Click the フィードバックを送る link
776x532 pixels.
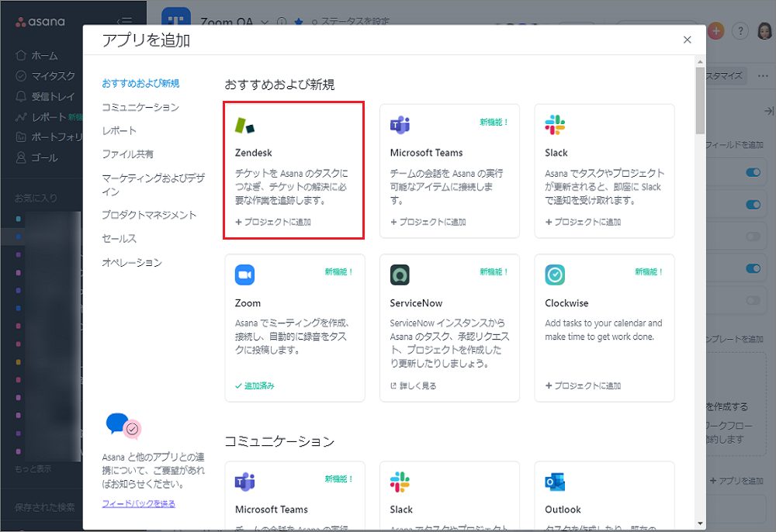point(139,503)
